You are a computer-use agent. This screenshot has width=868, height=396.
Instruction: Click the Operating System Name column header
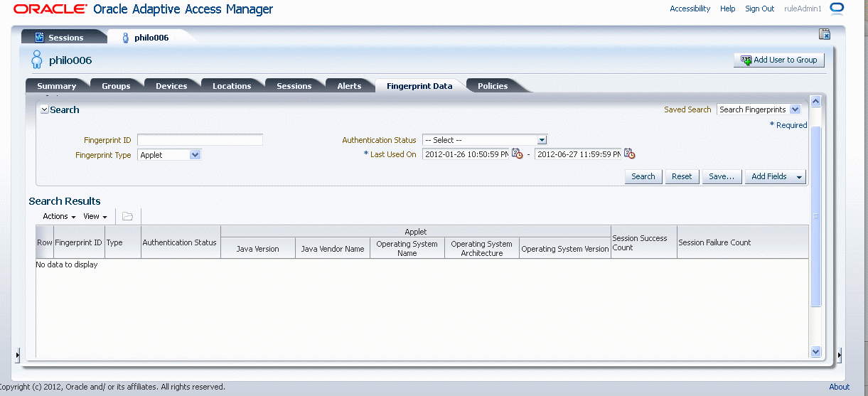click(407, 248)
